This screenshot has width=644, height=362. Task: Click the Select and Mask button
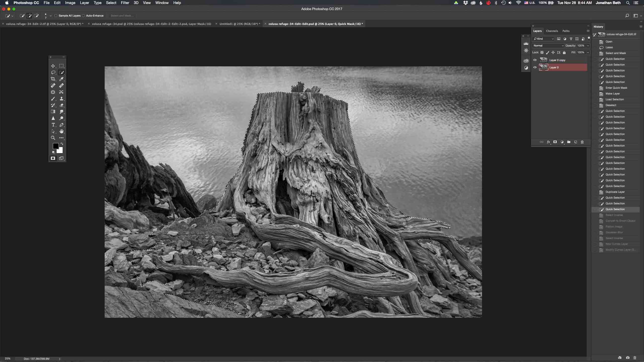pos(122,16)
